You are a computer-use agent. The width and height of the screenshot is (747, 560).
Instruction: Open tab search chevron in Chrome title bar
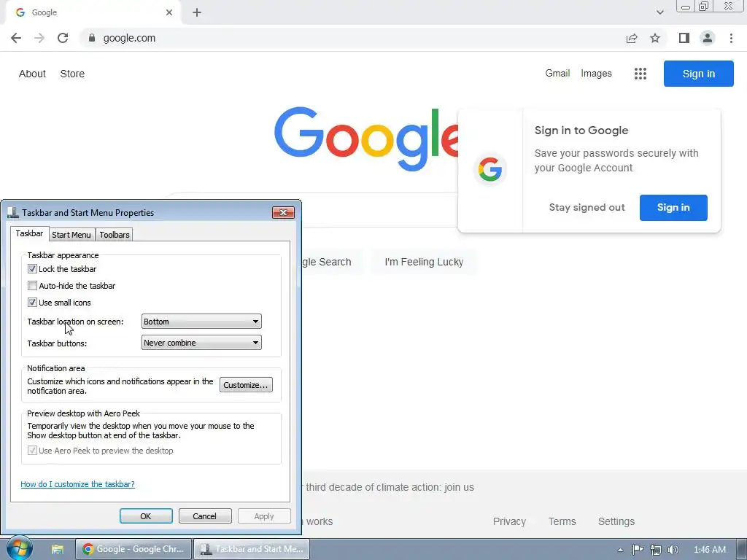pyautogui.click(x=659, y=12)
